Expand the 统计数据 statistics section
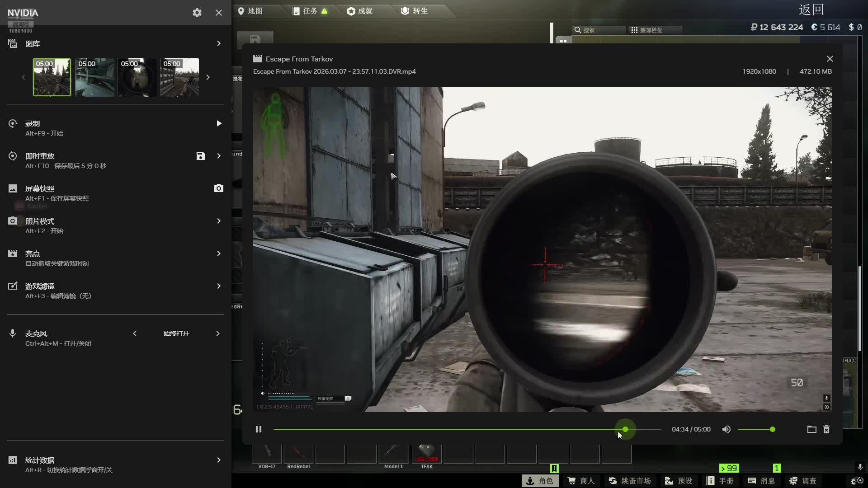The image size is (868, 488). [219, 460]
